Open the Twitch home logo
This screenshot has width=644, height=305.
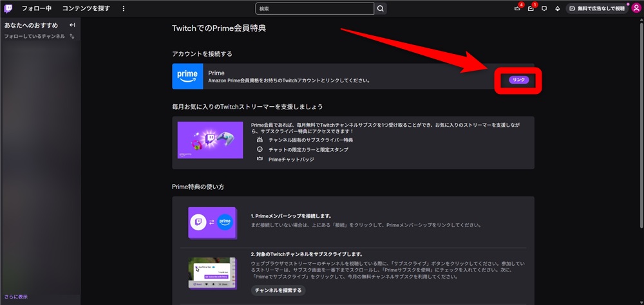(x=8, y=8)
